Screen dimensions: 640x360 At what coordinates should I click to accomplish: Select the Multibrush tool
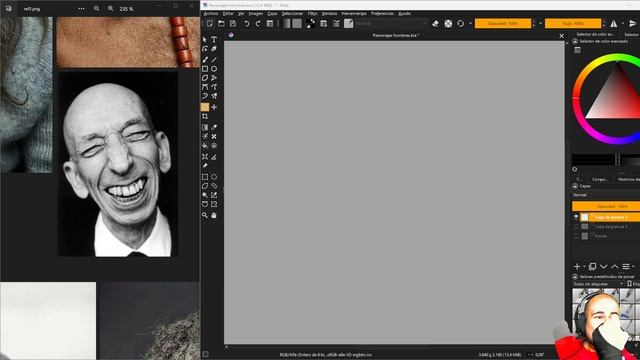(x=214, y=96)
